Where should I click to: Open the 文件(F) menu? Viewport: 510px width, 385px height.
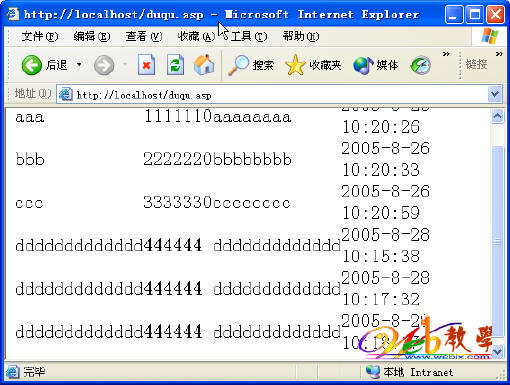[40, 36]
